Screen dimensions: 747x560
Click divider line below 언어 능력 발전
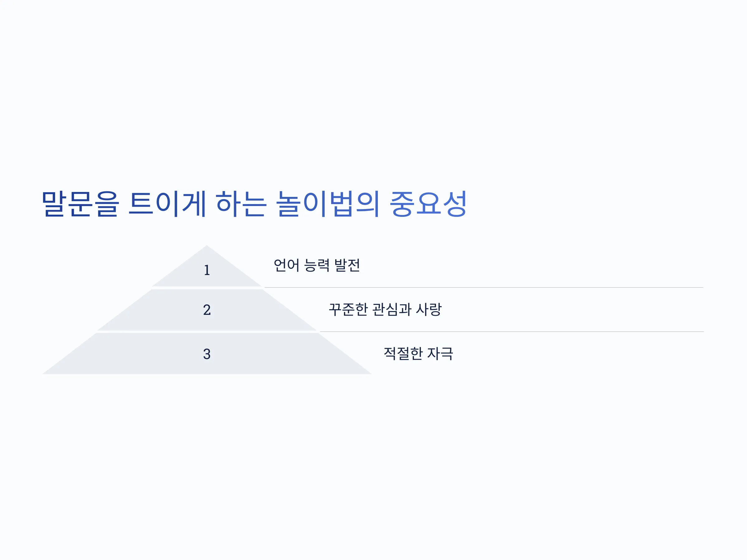tap(484, 287)
